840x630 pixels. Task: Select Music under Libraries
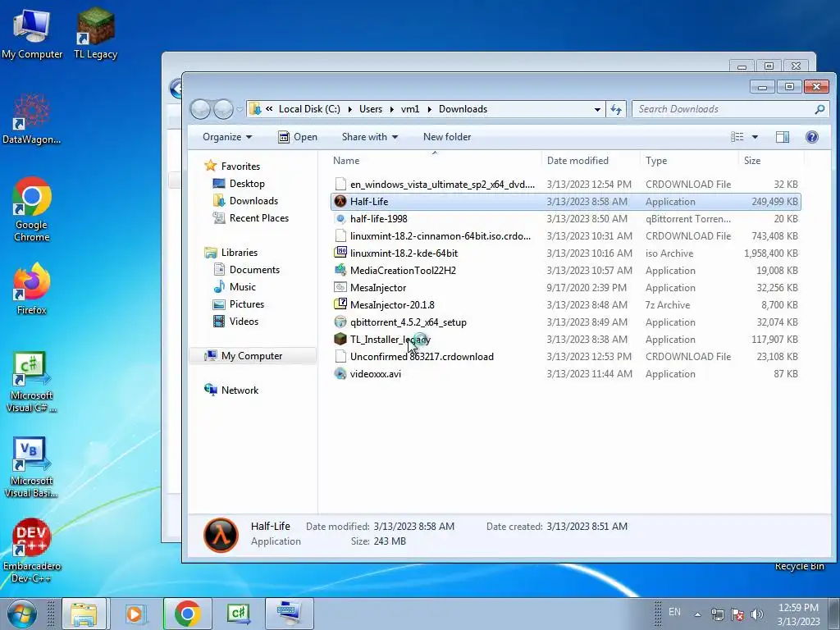pos(235,286)
